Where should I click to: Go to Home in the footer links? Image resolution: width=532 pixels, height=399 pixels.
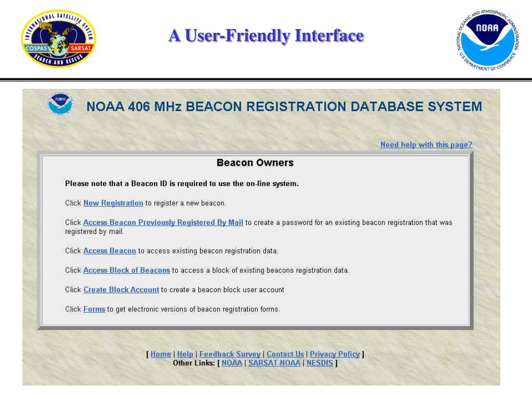point(161,354)
